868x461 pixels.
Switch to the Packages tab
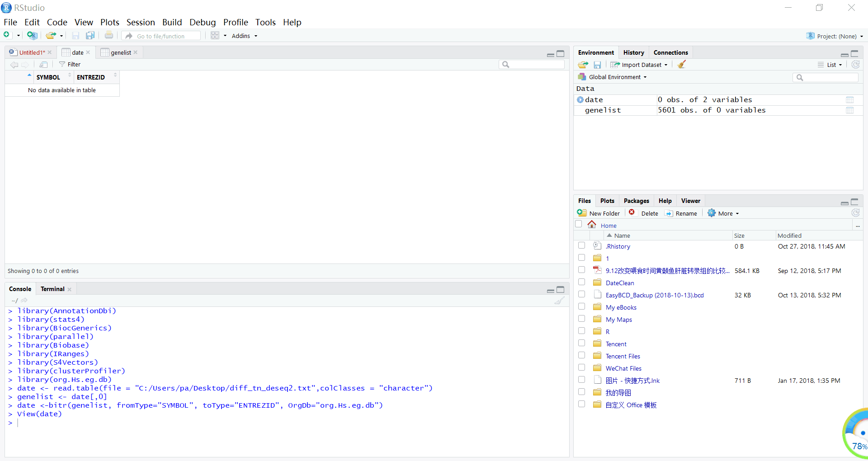636,201
